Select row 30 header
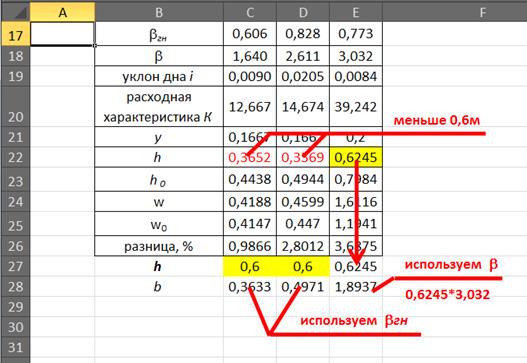Image resolution: width=527 pixels, height=363 pixels. [15, 327]
